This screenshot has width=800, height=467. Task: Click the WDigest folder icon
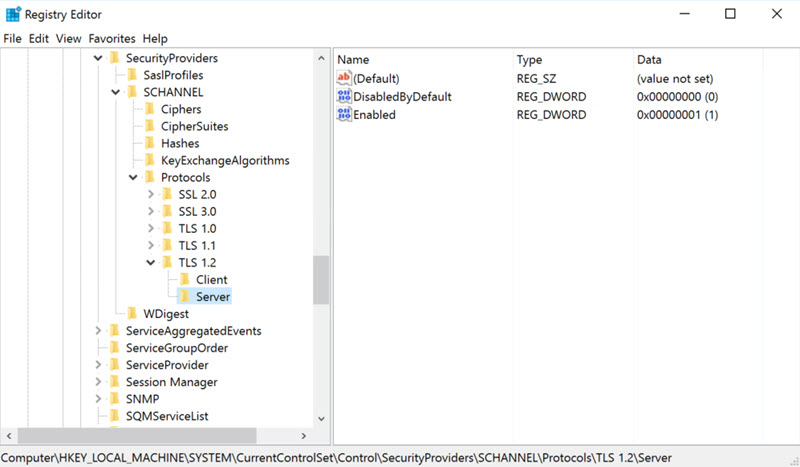(133, 313)
